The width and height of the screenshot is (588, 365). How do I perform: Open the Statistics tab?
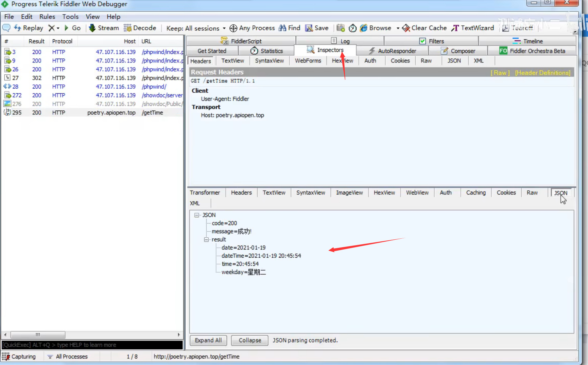coord(266,51)
